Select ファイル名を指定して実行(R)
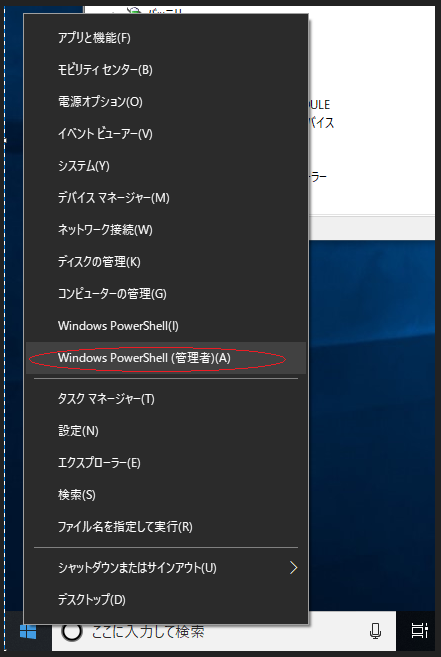The image size is (441, 657). pyautogui.click(x=166, y=527)
